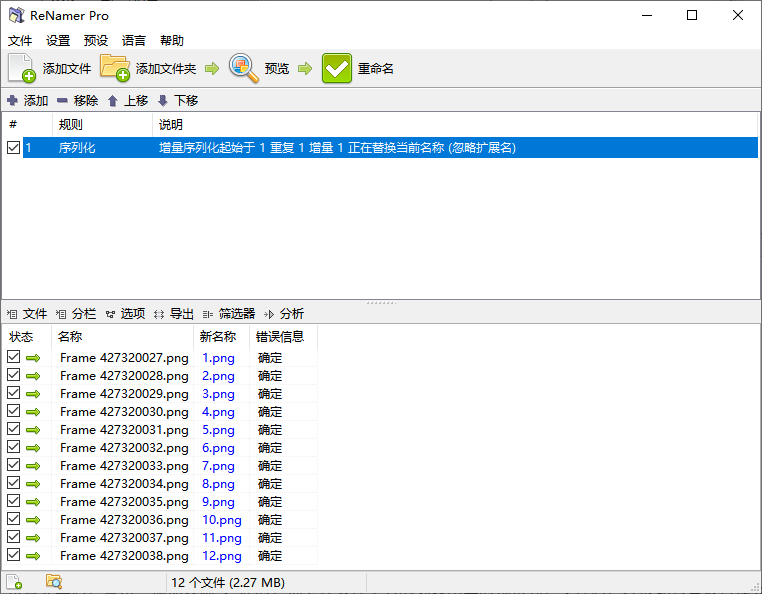
Task: Click the minus icon to remove rule
Action: 62,101
